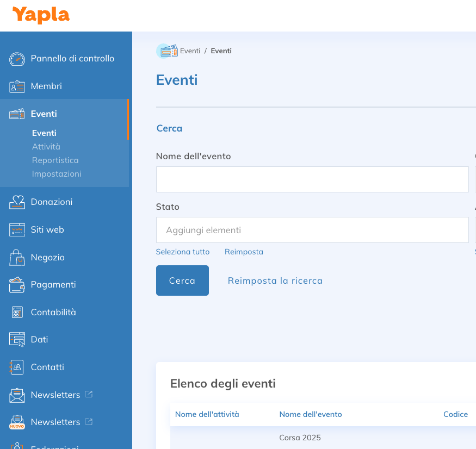Click the Elenco degli eventi heading
Viewport: 476px width, 449px height.
[x=223, y=383]
